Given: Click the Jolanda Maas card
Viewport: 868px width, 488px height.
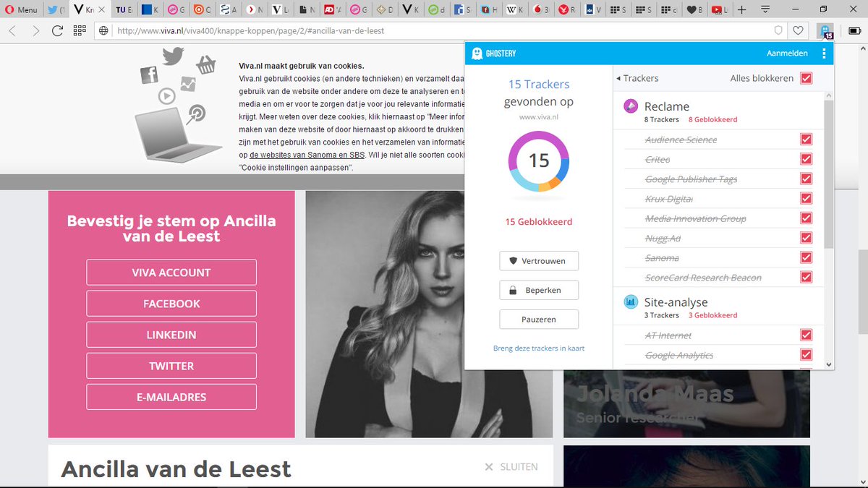Looking at the screenshot, I should coord(686,403).
